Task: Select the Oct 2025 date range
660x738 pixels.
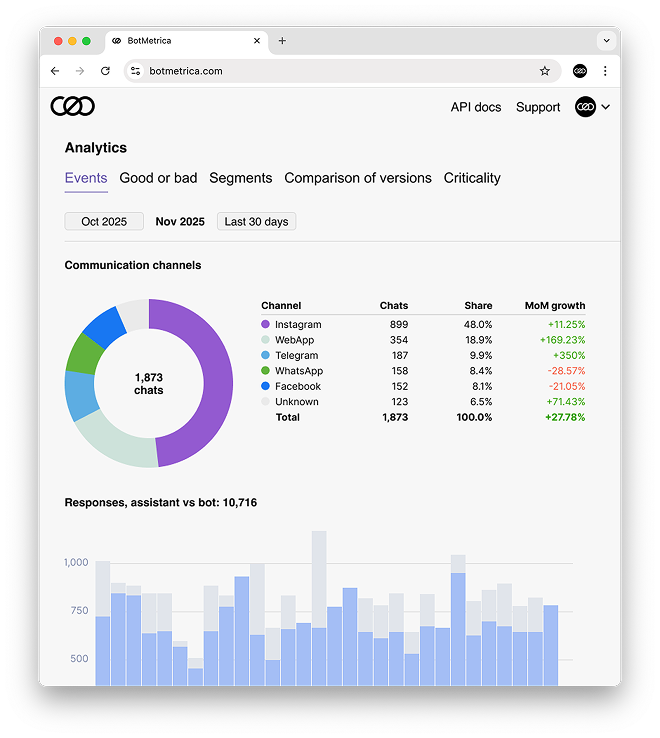Action: (x=104, y=222)
